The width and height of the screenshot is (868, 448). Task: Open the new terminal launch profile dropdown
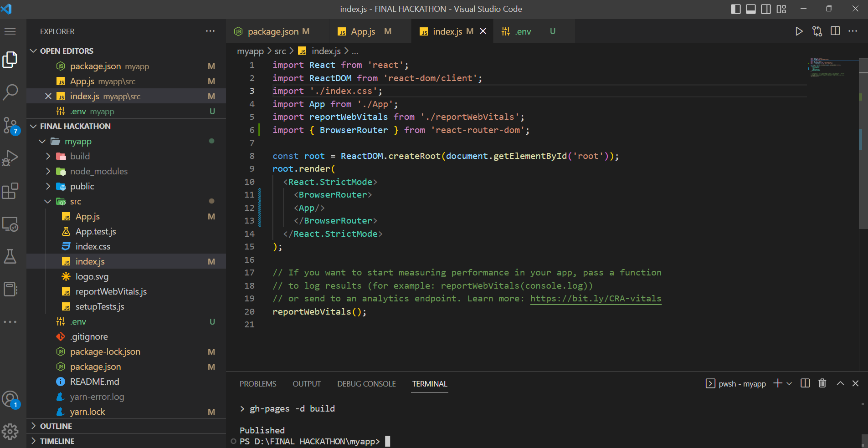(790, 384)
